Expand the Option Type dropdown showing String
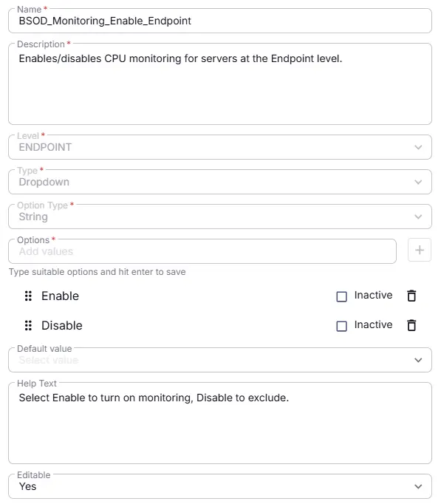The height and width of the screenshot is (504, 441). click(x=220, y=217)
